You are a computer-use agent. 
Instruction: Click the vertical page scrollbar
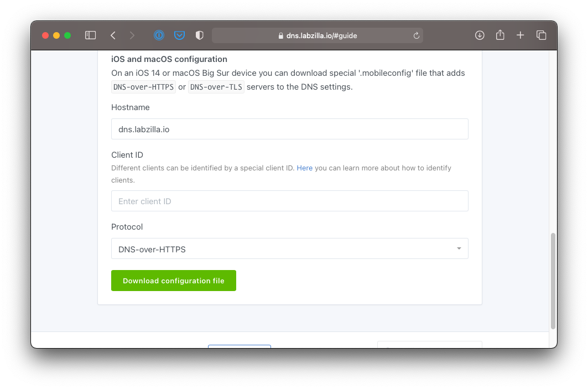click(x=553, y=281)
